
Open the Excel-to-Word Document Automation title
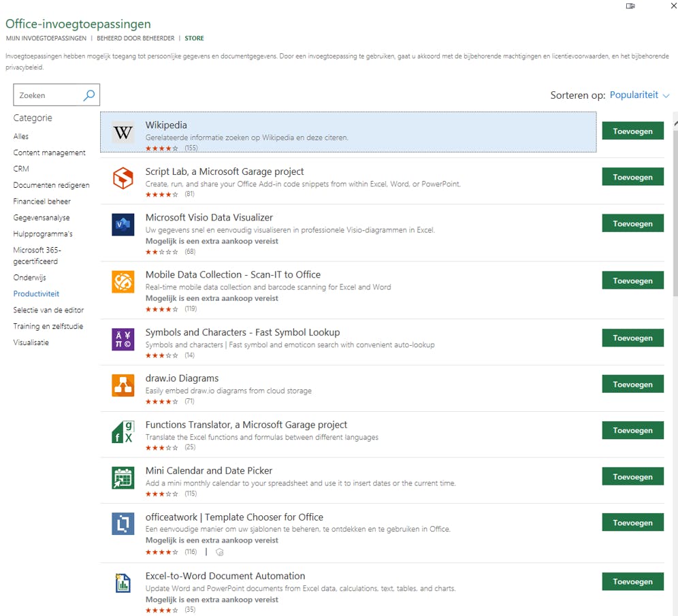point(225,576)
